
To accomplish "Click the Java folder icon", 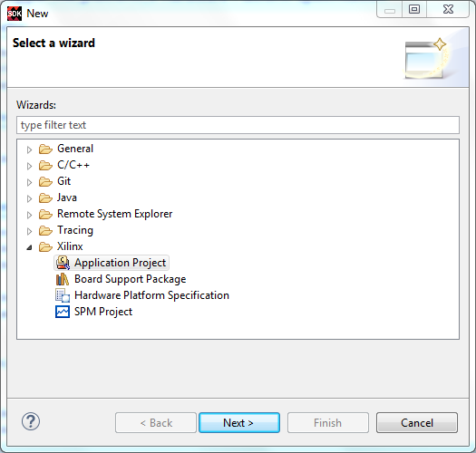I will coord(45,198).
